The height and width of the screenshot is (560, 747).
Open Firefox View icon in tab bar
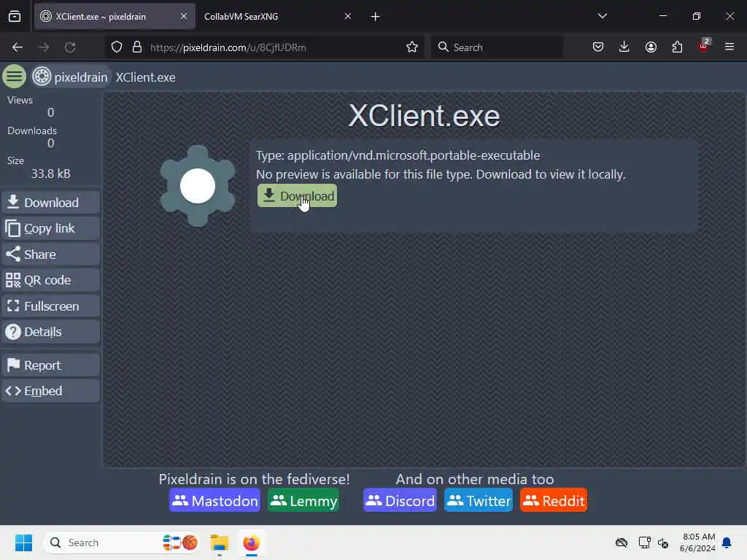tap(15, 16)
